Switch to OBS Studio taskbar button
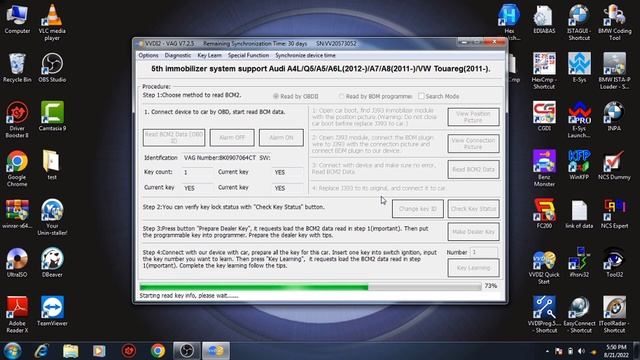This screenshot has height=360, width=640. (187, 351)
